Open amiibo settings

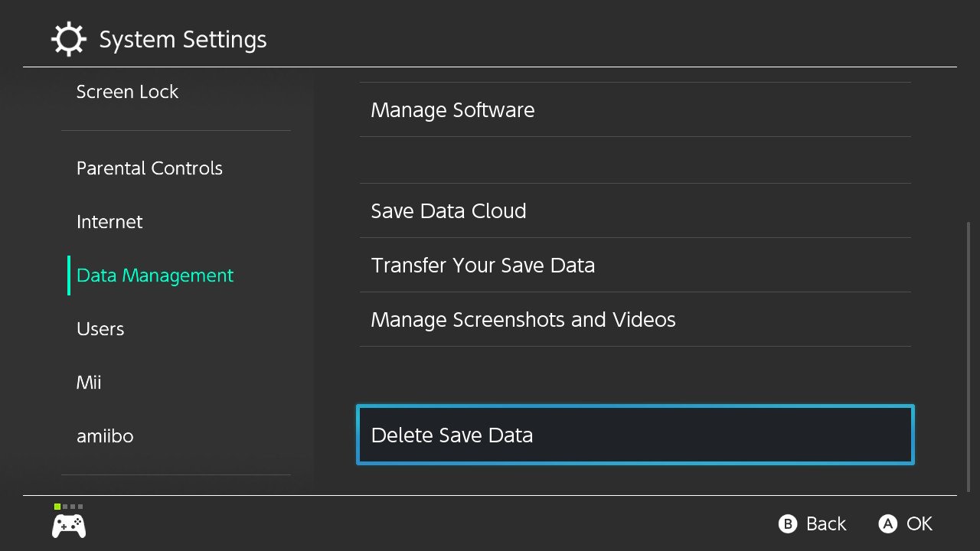[x=105, y=436]
